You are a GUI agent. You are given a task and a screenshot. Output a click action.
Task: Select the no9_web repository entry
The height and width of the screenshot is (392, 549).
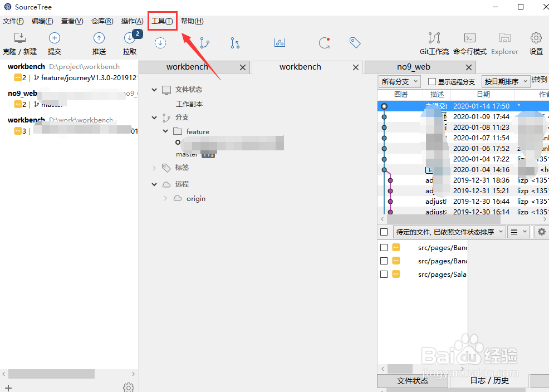tap(70, 99)
